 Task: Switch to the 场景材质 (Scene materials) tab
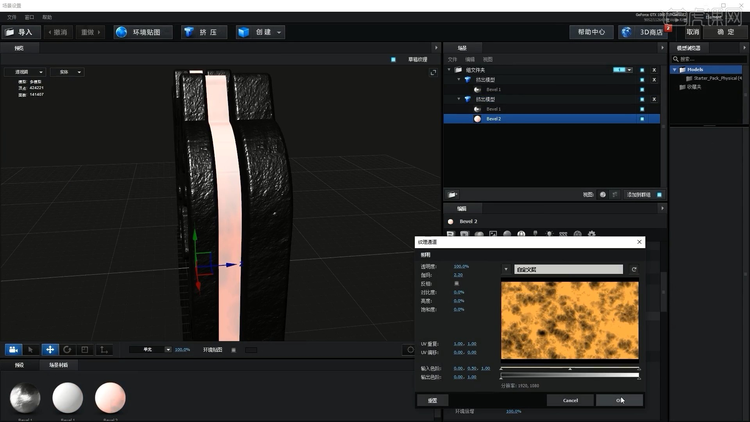[58, 365]
